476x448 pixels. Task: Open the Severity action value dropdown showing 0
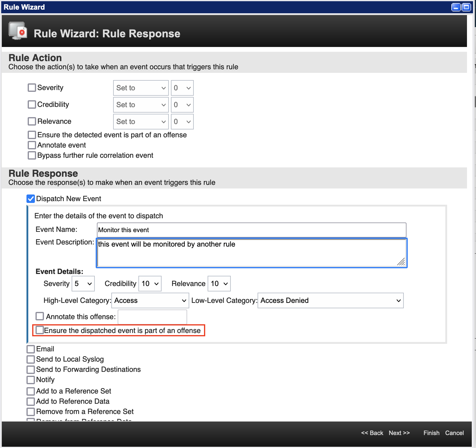click(182, 88)
